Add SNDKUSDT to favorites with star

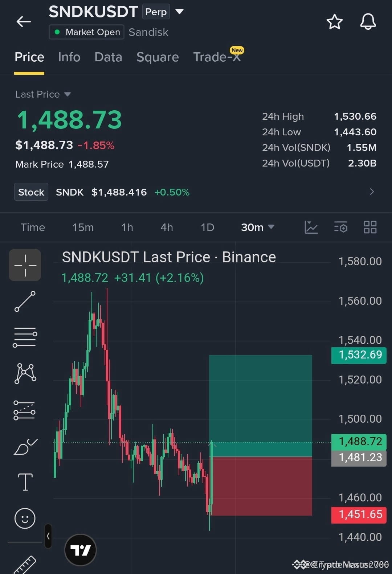(334, 22)
